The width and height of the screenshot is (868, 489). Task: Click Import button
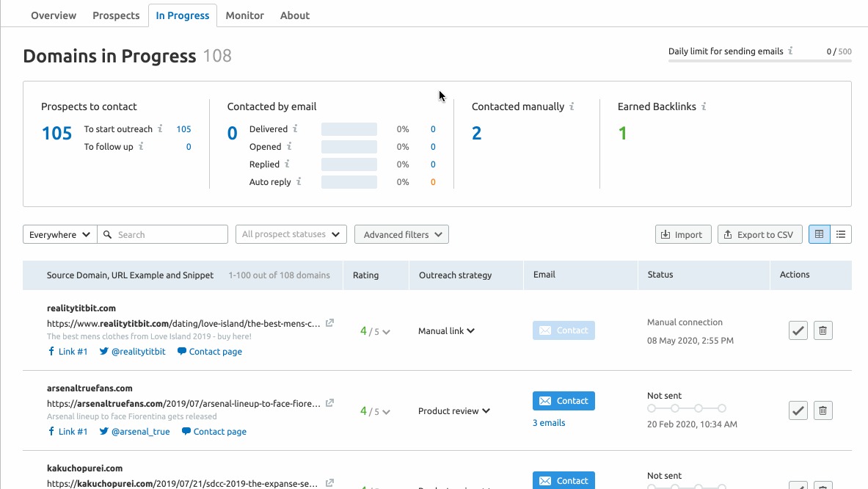point(683,234)
